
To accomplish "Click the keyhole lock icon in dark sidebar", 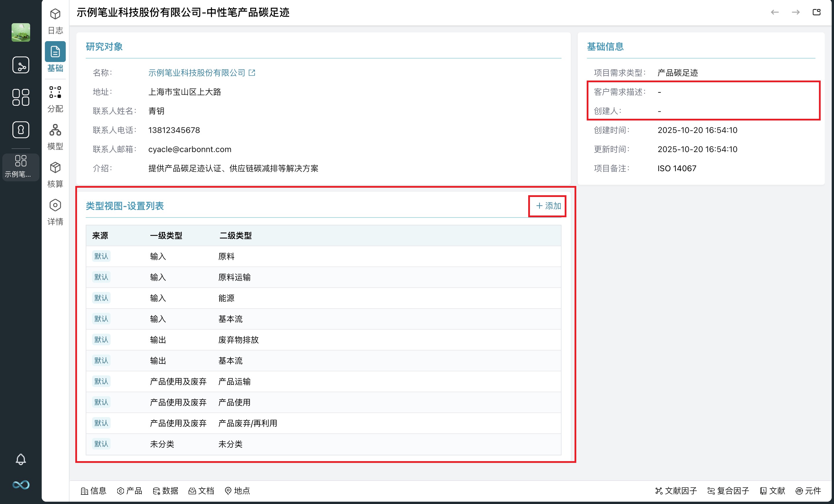I will click(x=21, y=130).
